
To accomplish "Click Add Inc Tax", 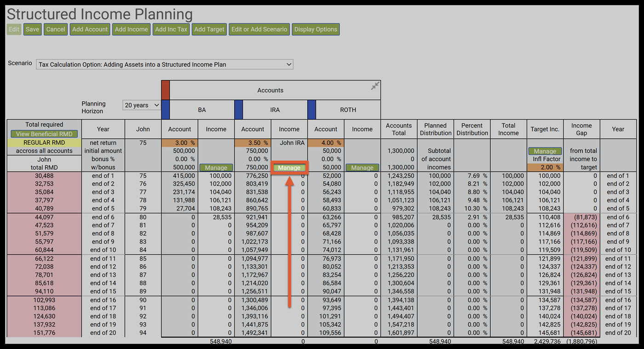I will pos(171,29).
